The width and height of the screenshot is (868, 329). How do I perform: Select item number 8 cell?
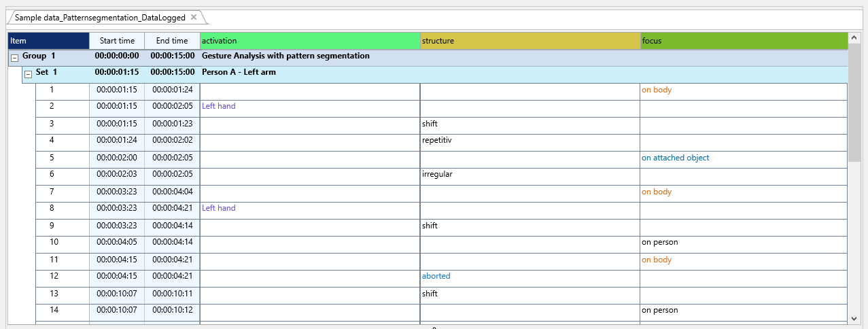coord(63,211)
